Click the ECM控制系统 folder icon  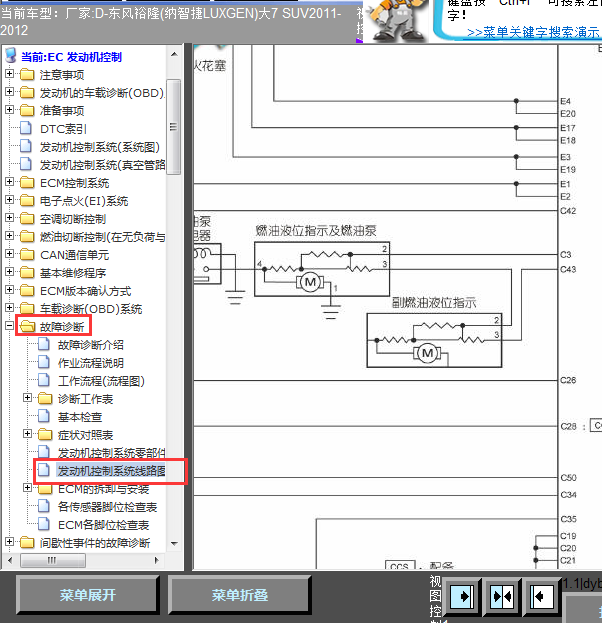[27, 182]
